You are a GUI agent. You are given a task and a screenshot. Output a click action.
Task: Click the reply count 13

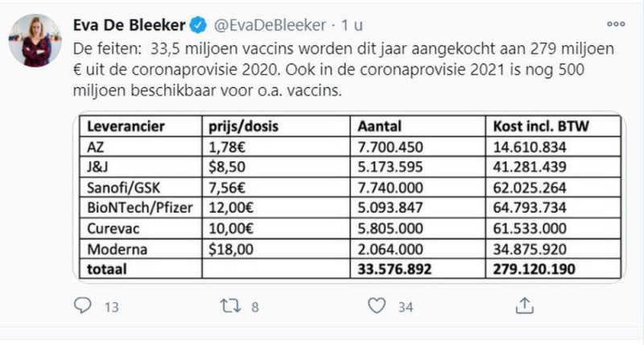(x=112, y=306)
